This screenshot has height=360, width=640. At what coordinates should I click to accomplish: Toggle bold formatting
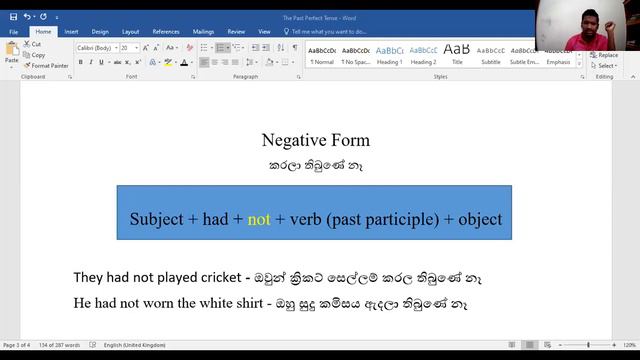pos(80,62)
